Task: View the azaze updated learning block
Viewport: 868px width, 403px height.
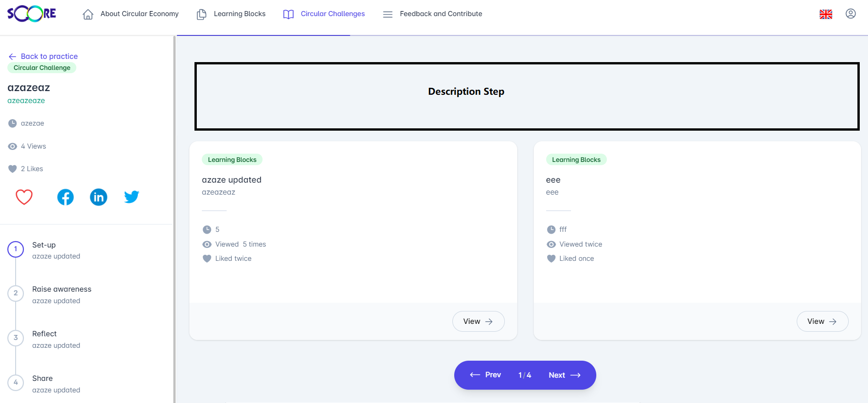Action: pos(478,321)
